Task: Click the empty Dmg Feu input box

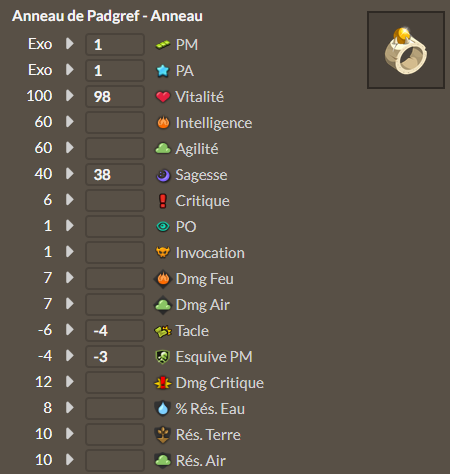Action: click(115, 279)
